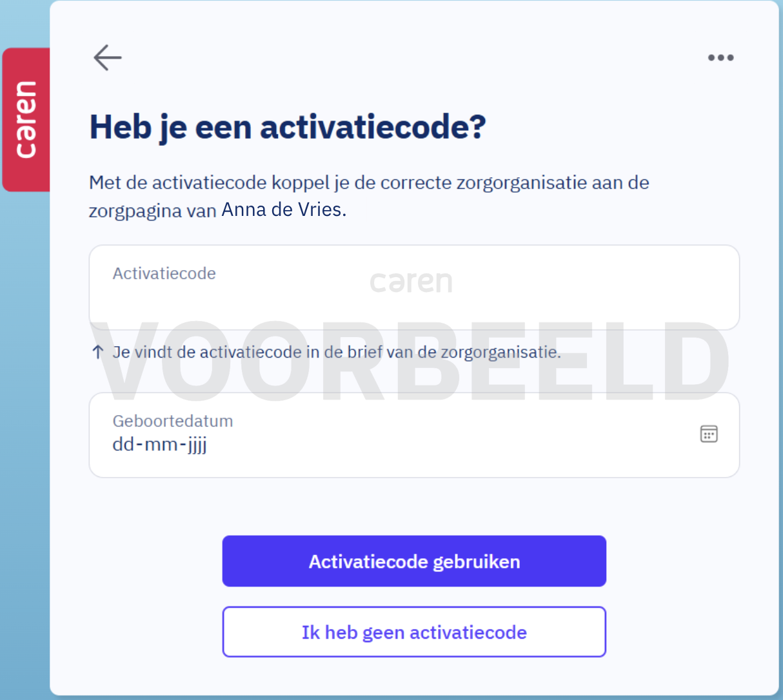783x700 pixels.
Task: Click the Geboortedatum field label
Action: (173, 421)
